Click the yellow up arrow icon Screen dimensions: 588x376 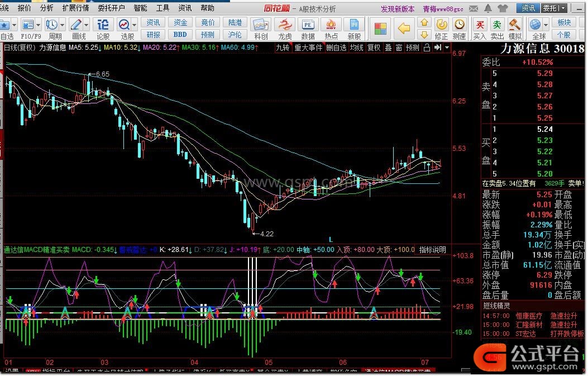pyautogui.click(x=424, y=22)
